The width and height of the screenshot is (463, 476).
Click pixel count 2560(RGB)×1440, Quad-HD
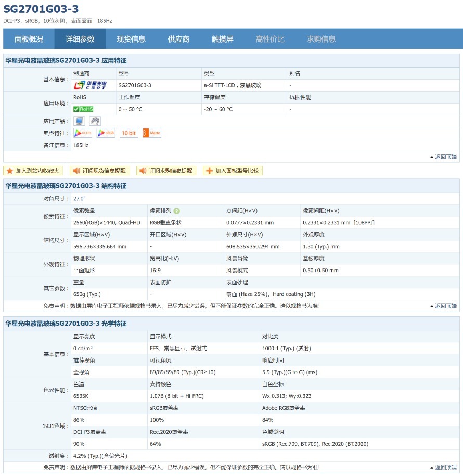(107, 223)
